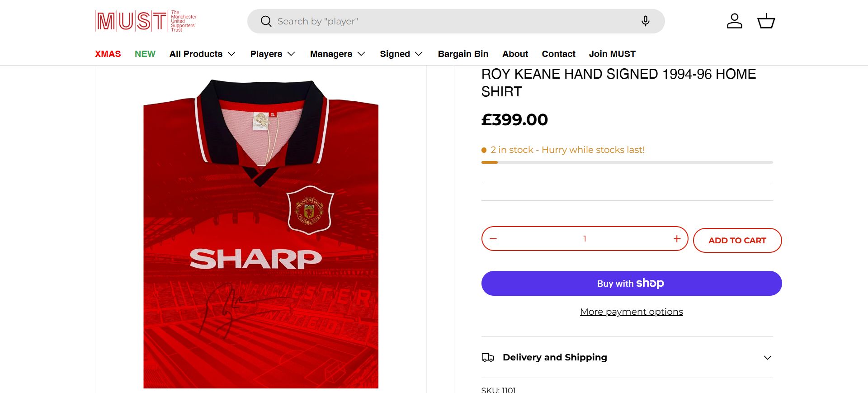Screen dimensions: 868x393
Task: Activate voice search microphone
Action: tap(645, 21)
